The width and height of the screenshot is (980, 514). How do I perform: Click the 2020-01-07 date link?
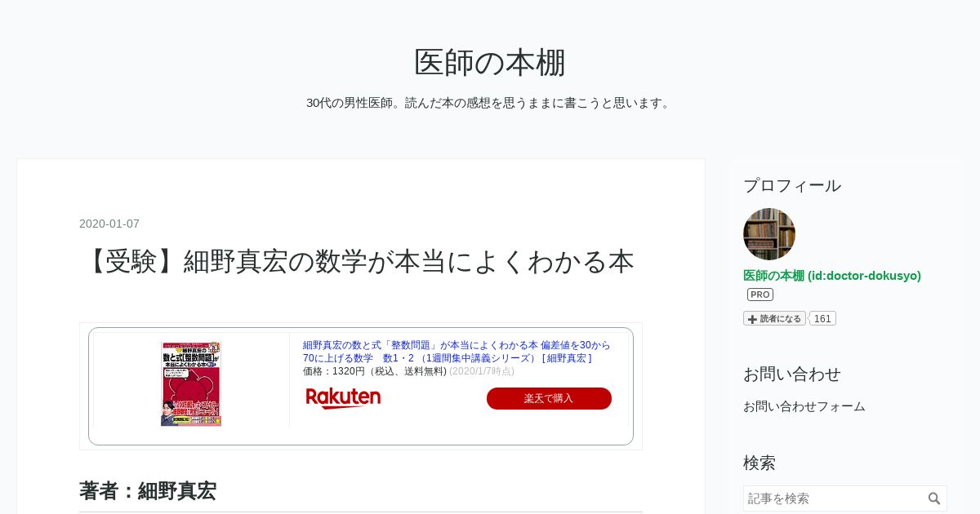(109, 224)
